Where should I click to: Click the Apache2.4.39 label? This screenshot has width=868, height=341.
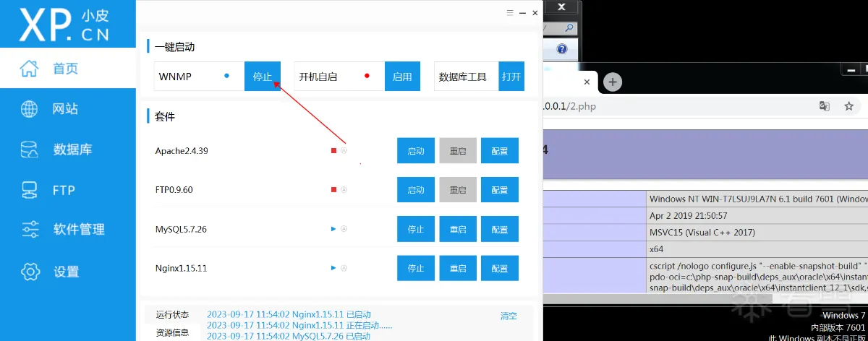182,151
